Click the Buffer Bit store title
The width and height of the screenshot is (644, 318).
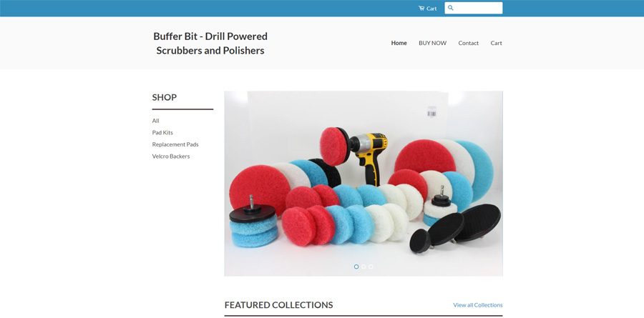click(x=210, y=43)
